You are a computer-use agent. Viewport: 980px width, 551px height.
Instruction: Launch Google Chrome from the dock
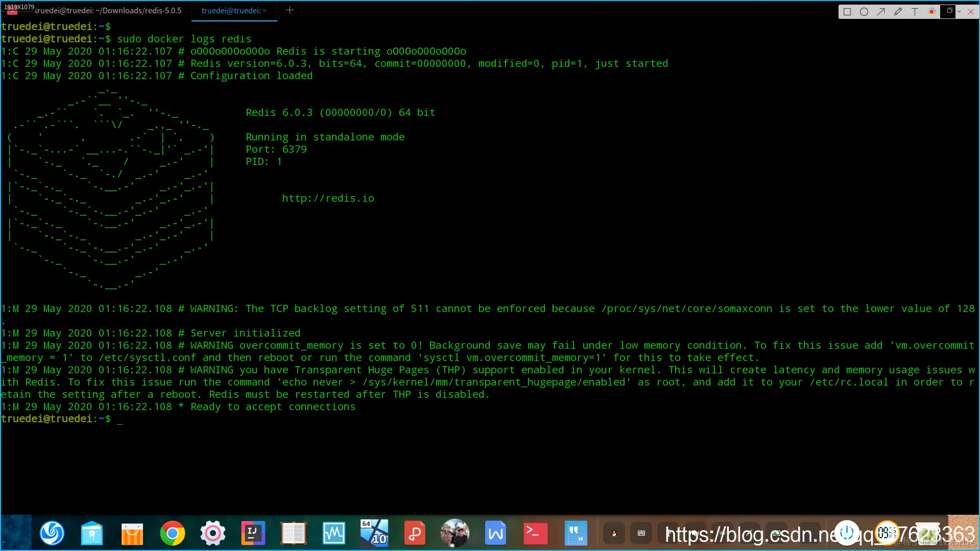click(x=173, y=533)
